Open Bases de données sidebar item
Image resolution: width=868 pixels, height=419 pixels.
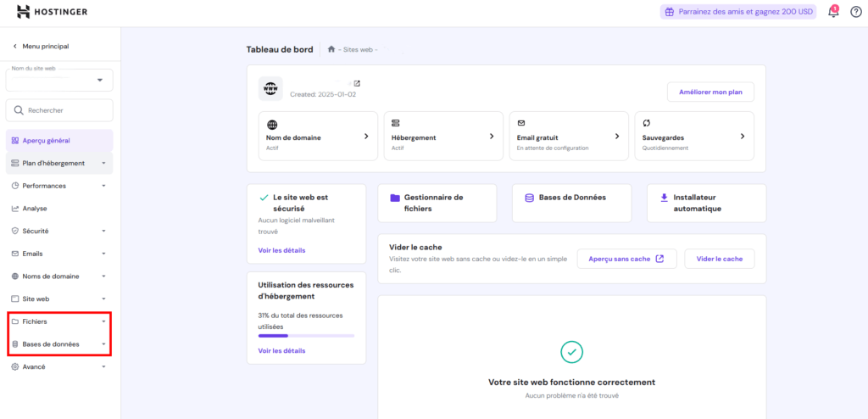[x=59, y=344]
